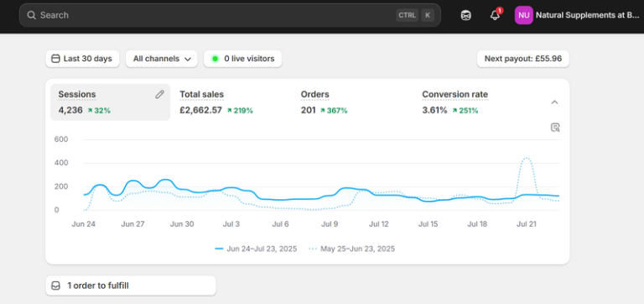The image size is (644, 304).
Task: Click the dotted peak near Jul 21
Action: [527, 159]
